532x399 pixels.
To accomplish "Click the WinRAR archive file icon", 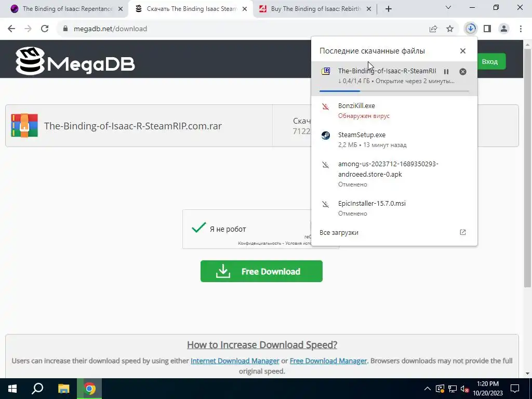I will click(24, 126).
